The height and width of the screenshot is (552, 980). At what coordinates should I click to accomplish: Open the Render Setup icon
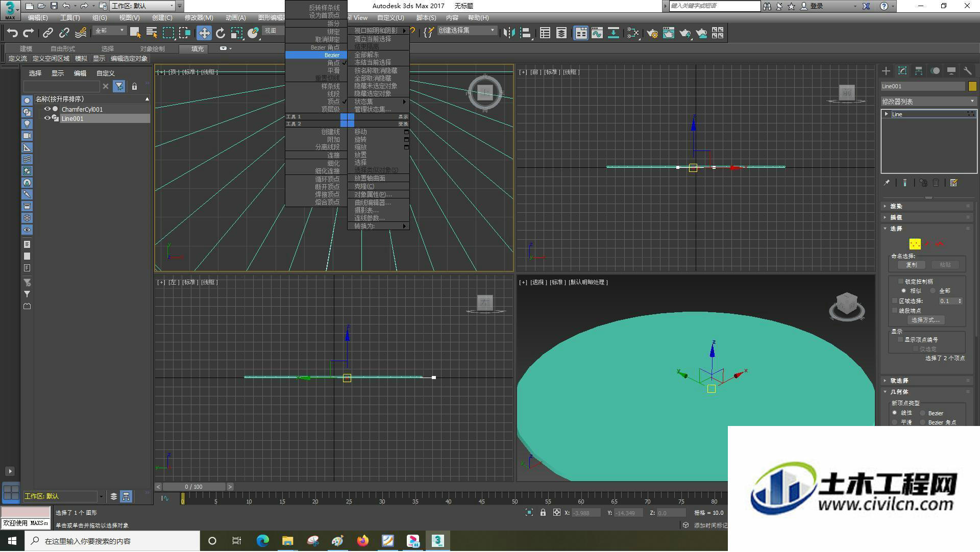click(x=652, y=33)
